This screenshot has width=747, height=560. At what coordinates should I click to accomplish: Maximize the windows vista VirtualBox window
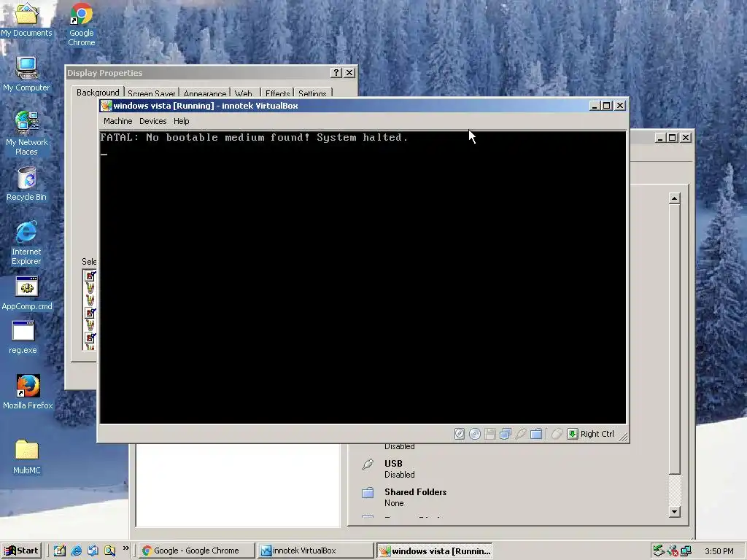606,106
